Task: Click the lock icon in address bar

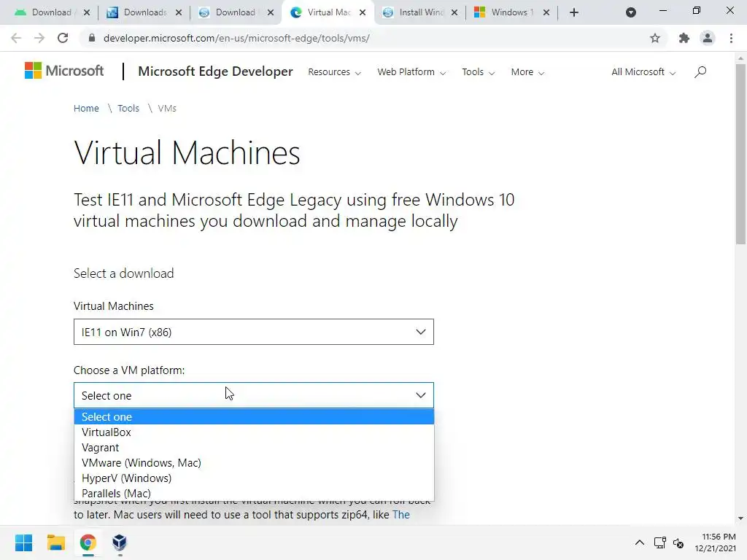Action: coord(92,38)
